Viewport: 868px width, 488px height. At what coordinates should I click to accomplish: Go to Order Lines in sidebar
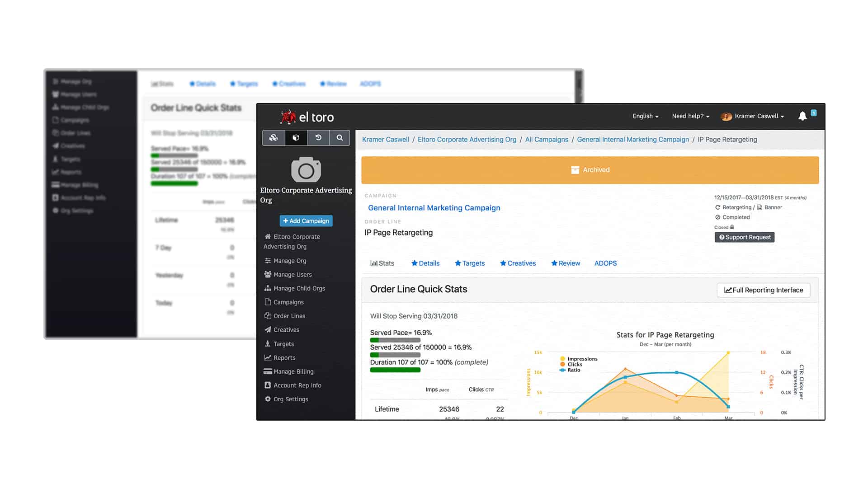click(x=285, y=316)
